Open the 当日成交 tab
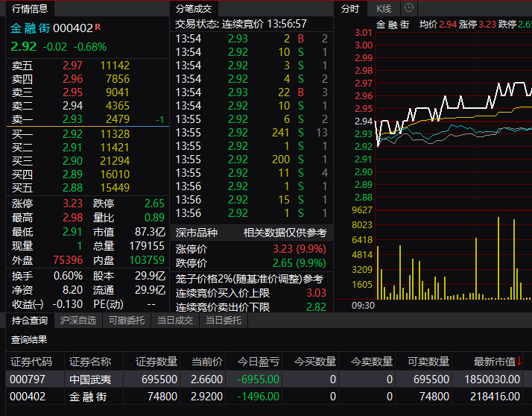This screenshot has width=532, height=416. (x=175, y=321)
